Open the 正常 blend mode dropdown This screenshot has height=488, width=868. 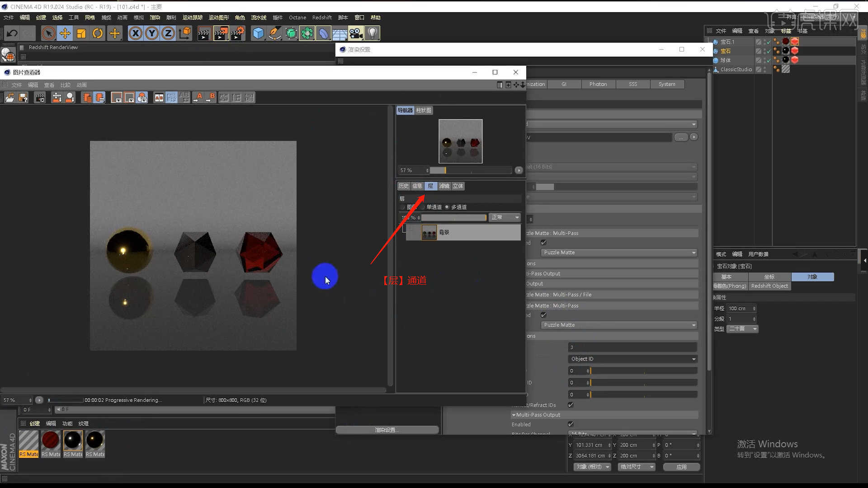(504, 217)
